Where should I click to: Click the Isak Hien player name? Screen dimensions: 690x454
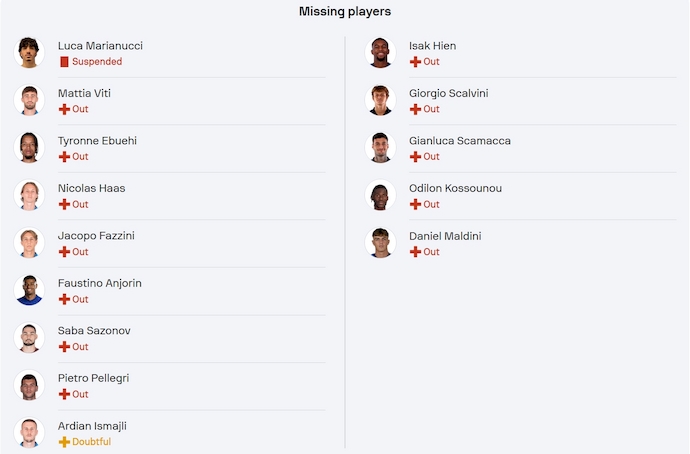(x=432, y=46)
